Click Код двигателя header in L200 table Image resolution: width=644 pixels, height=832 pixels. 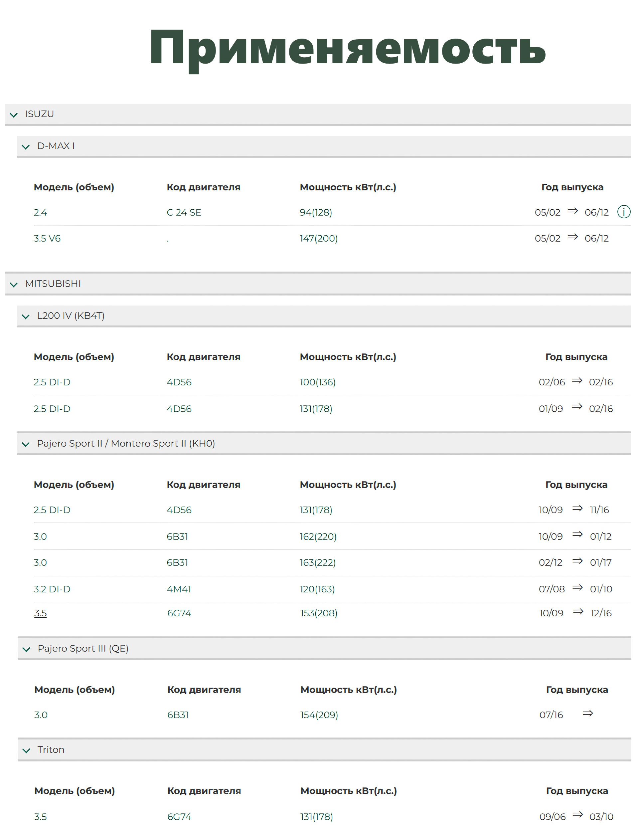[203, 357]
